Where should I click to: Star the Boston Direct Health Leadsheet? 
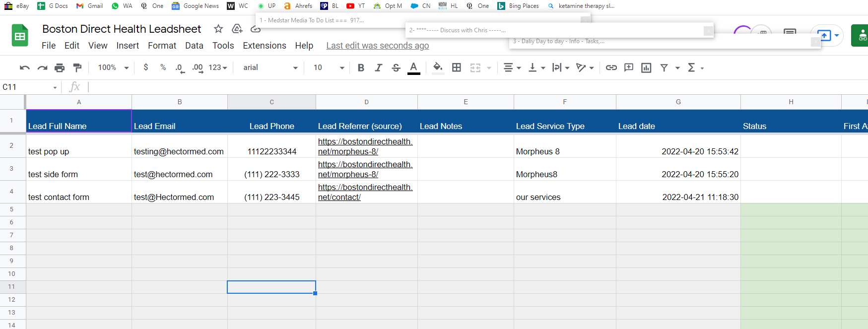218,29
